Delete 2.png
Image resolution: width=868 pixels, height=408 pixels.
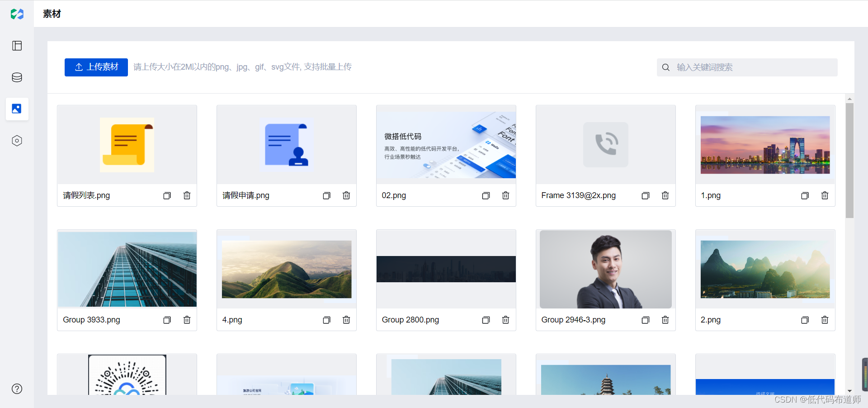(x=825, y=320)
